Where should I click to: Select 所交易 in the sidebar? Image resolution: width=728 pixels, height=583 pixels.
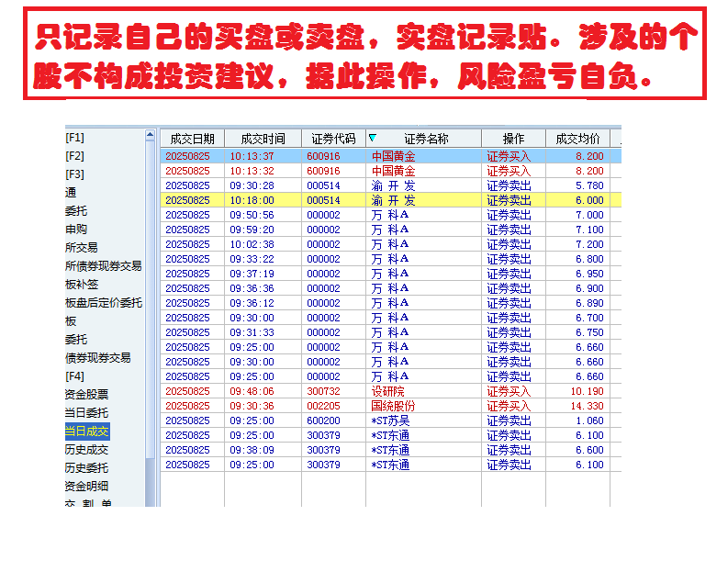pos(82,247)
